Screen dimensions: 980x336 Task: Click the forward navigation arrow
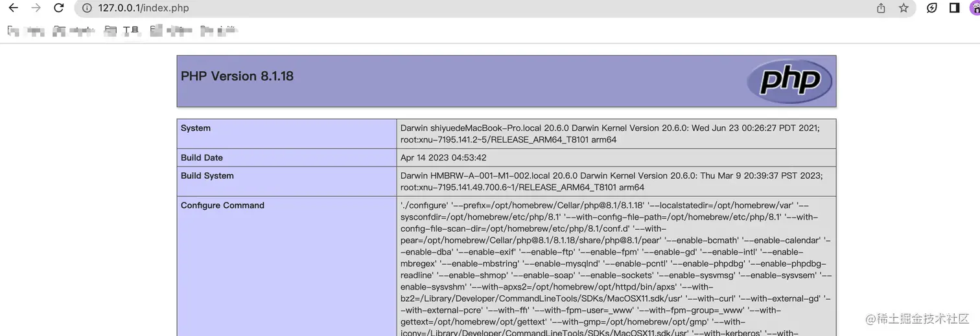[x=36, y=8]
